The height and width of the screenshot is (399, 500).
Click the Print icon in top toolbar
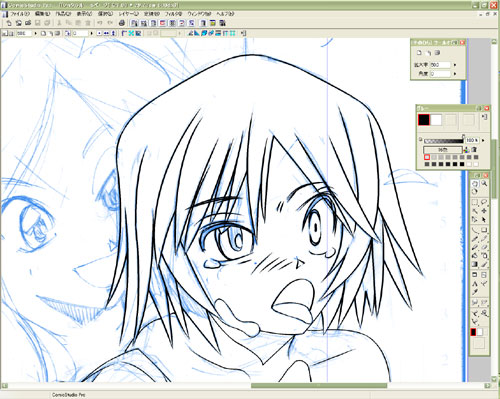(122, 23)
